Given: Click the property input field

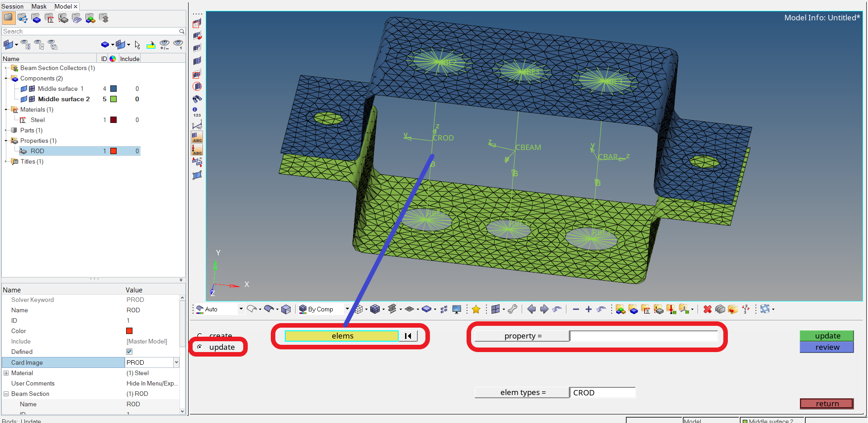Looking at the screenshot, I should [643, 336].
